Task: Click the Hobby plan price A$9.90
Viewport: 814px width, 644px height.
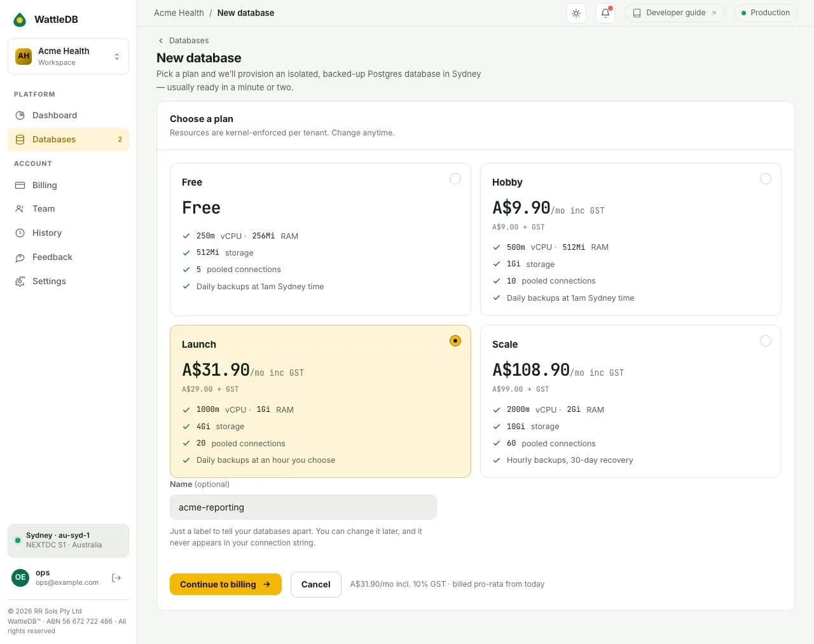Action: coord(521,207)
